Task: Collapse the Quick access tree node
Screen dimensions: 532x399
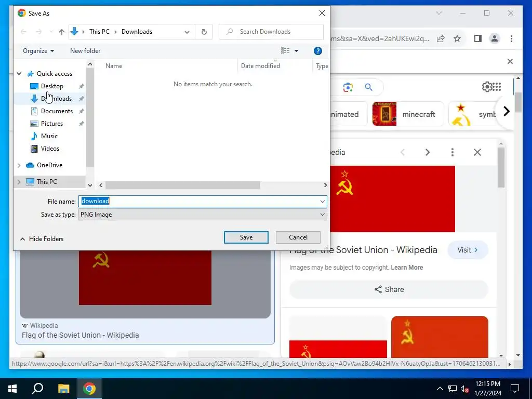Action: (19, 74)
